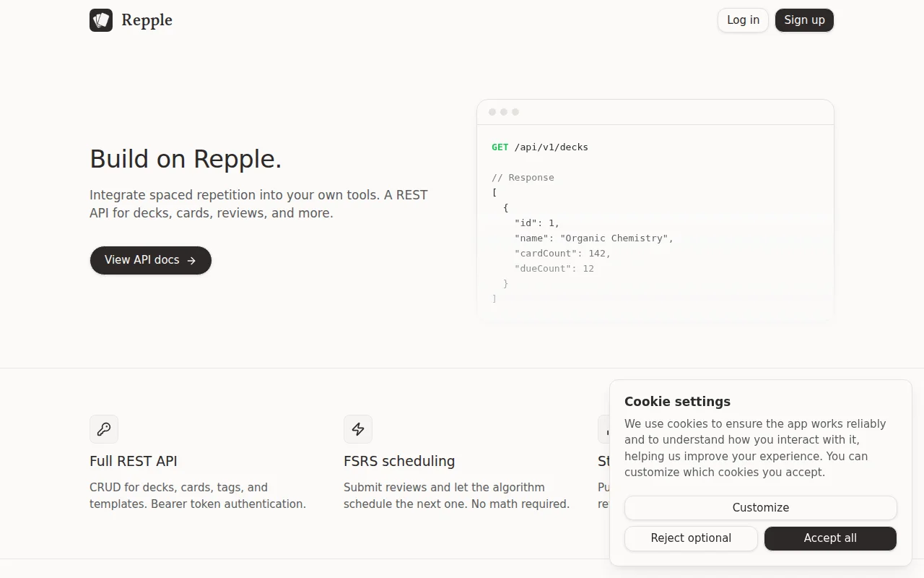Click the "cardCount": 142 line
The image size is (924, 578).
pyautogui.click(x=562, y=254)
